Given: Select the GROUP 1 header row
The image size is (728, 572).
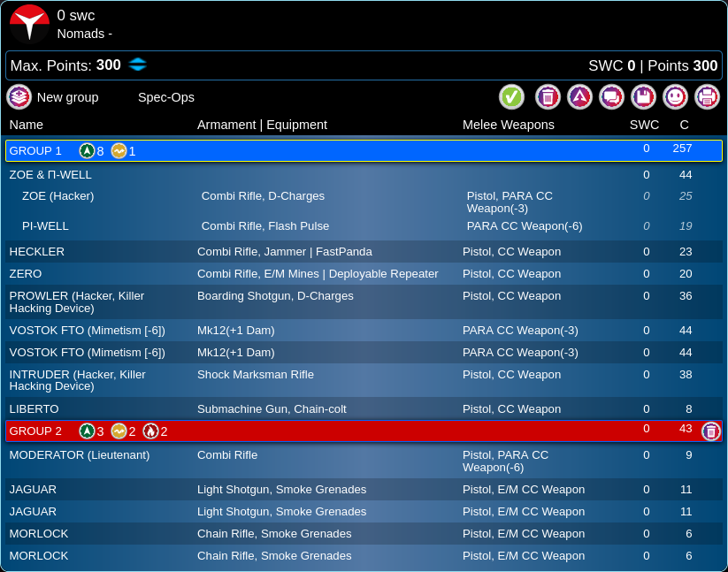Looking at the screenshot, I should (x=364, y=151).
